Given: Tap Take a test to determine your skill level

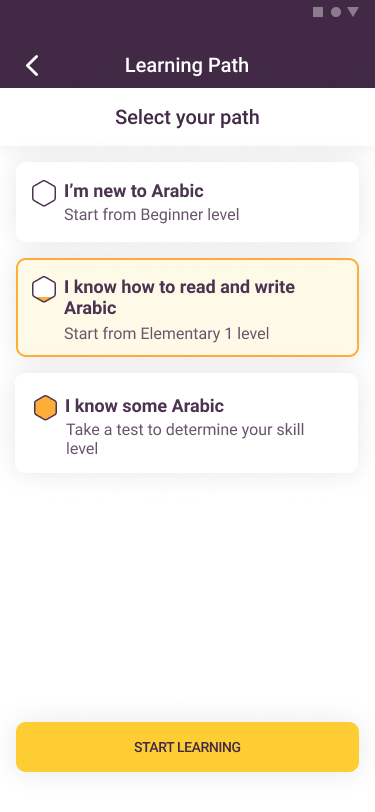Looking at the screenshot, I should pyautogui.click(x=185, y=439).
